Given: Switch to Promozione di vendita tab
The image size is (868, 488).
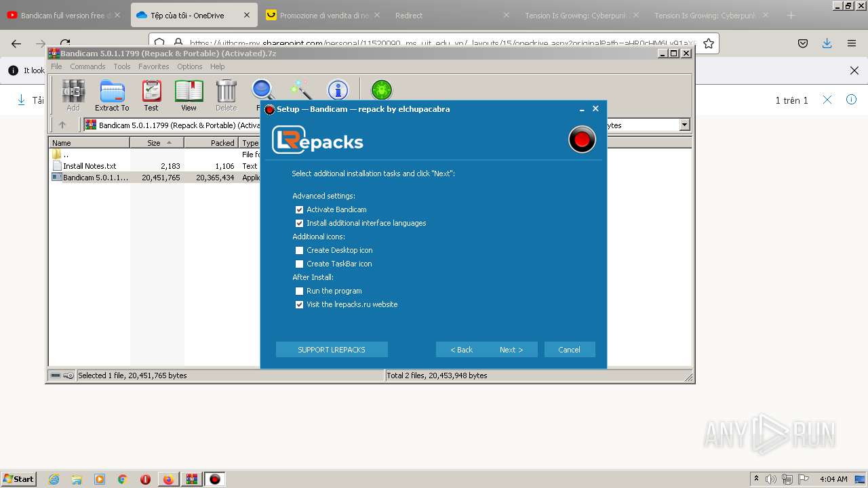Looking at the screenshot, I should (x=323, y=15).
